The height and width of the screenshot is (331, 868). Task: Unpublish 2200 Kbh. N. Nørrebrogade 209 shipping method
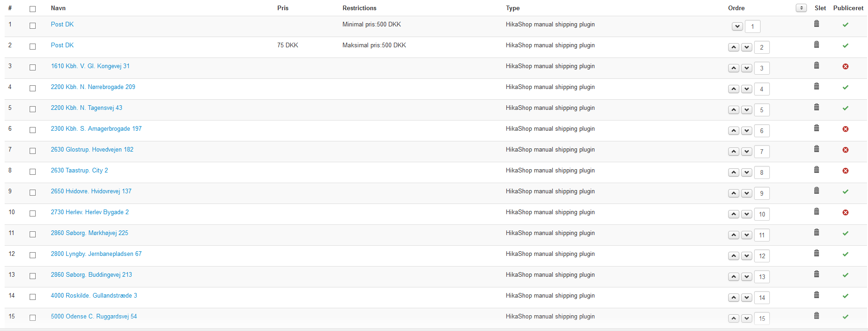(x=845, y=87)
